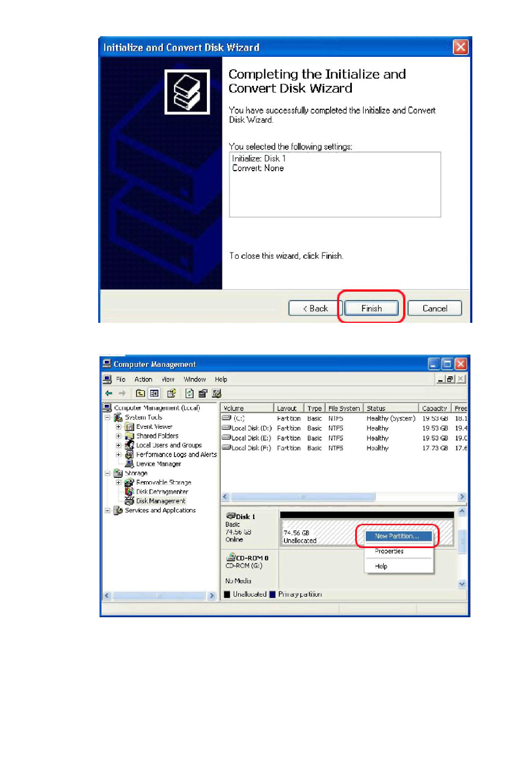Open Disk Defragmenter from the tree

click(162, 492)
